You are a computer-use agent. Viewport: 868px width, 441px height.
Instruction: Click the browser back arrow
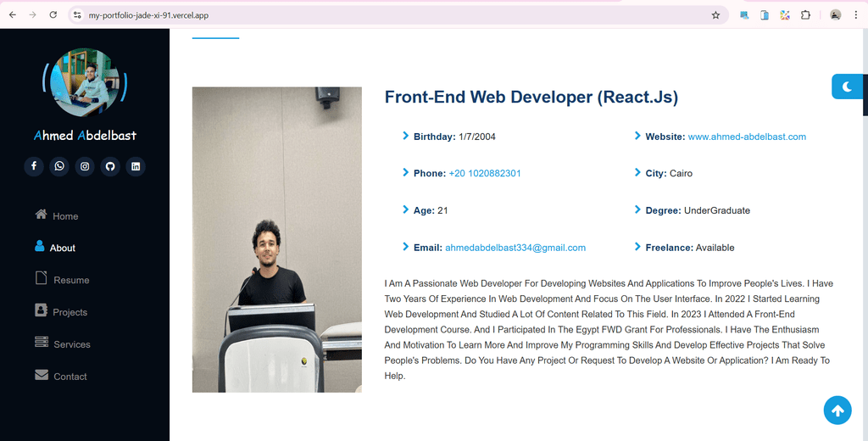(12, 15)
